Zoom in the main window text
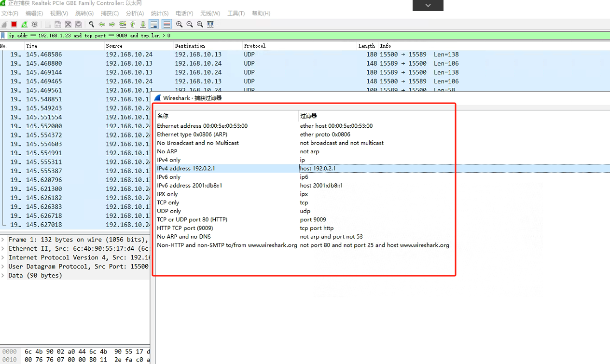The width and height of the screenshot is (610, 364). pos(179,24)
